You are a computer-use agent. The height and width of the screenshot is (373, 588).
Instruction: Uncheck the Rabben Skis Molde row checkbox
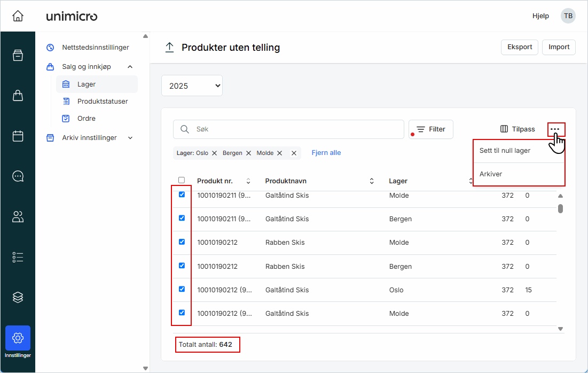pyautogui.click(x=182, y=242)
